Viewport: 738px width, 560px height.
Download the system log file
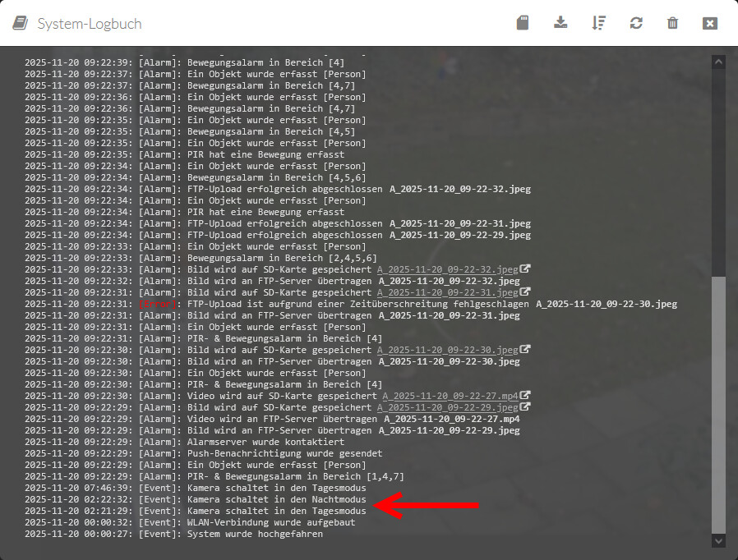click(560, 23)
